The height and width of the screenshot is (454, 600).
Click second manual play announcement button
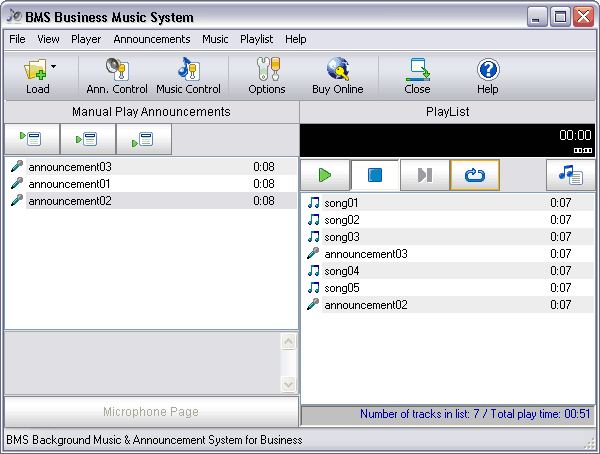tap(88, 139)
